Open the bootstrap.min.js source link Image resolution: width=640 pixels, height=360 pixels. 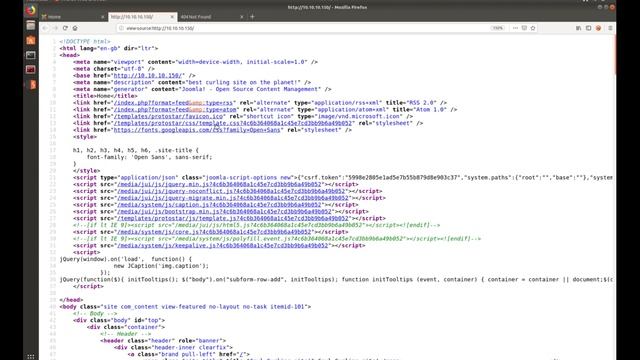pyautogui.click(x=224, y=211)
